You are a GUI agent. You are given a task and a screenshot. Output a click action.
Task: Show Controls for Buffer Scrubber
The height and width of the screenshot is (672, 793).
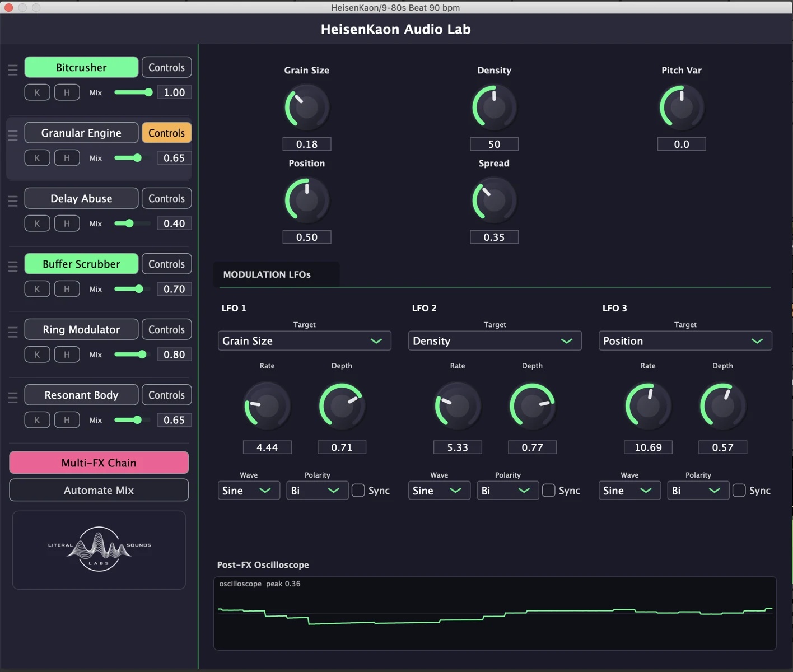click(x=166, y=264)
